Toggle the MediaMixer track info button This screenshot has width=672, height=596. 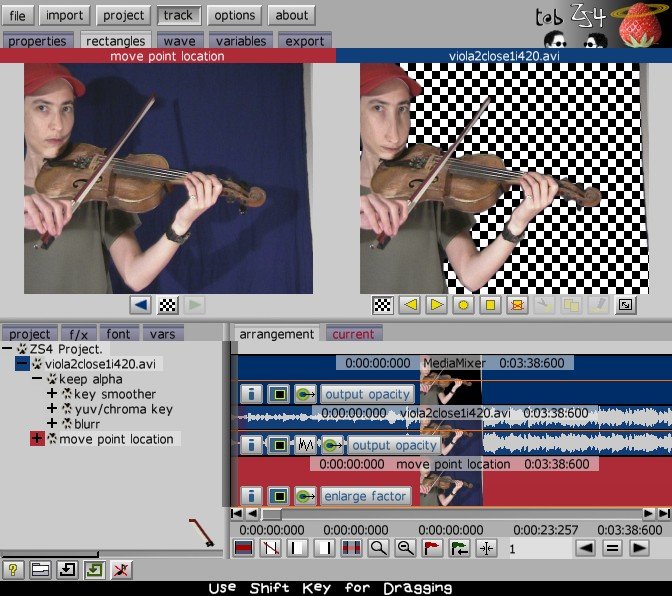pyautogui.click(x=251, y=394)
